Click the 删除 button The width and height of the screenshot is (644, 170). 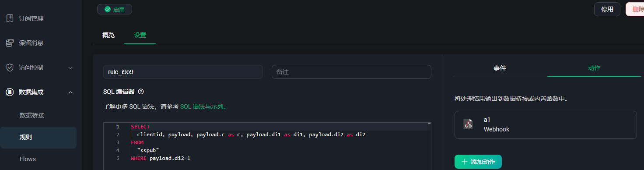pyautogui.click(x=635, y=9)
